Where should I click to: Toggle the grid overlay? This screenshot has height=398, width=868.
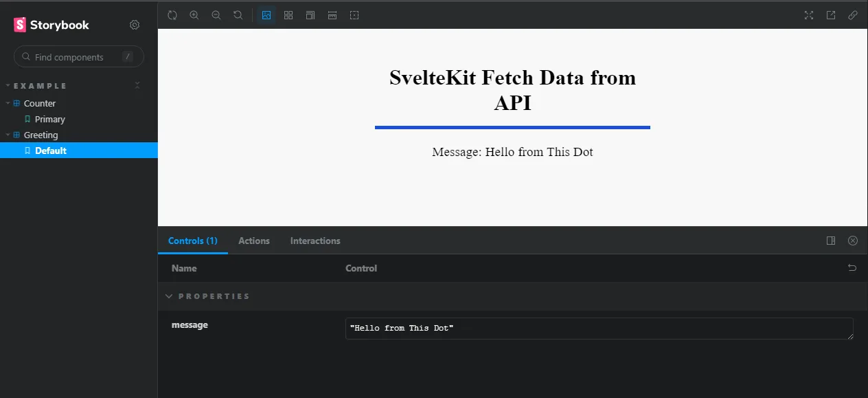(288, 14)
